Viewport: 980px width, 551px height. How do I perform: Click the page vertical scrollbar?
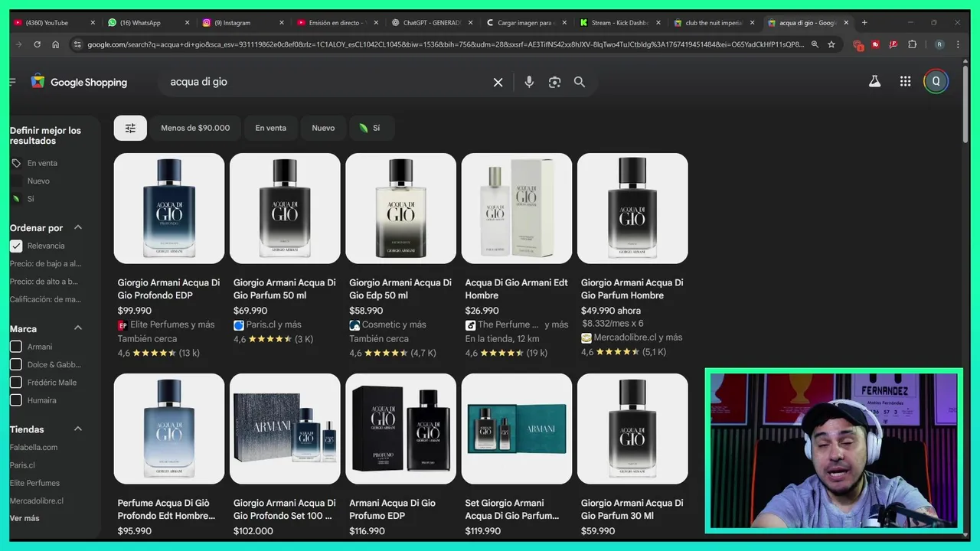(x=965, y=103)
